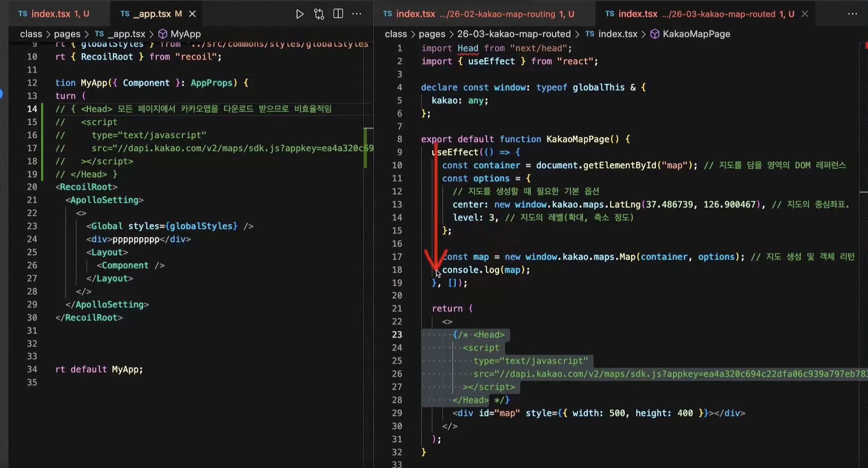Image resolution: width=868 pixels, height=468 pixels.
Task: Click 'return (' on right line 21
Action: [452, 309]
